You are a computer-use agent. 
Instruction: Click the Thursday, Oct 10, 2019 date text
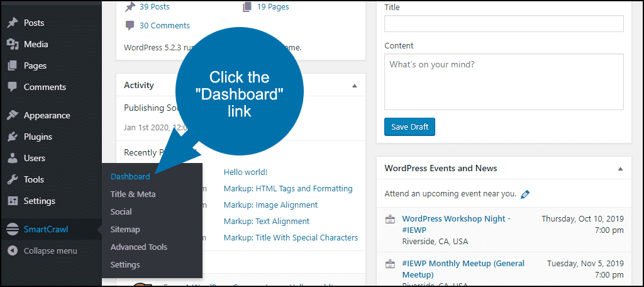pos(583,219)
